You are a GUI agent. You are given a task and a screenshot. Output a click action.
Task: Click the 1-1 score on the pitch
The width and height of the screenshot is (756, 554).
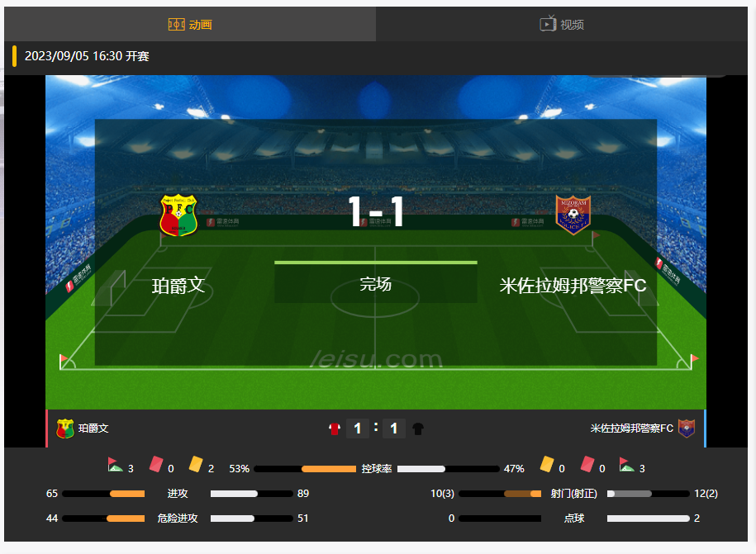tap(376, 211)
